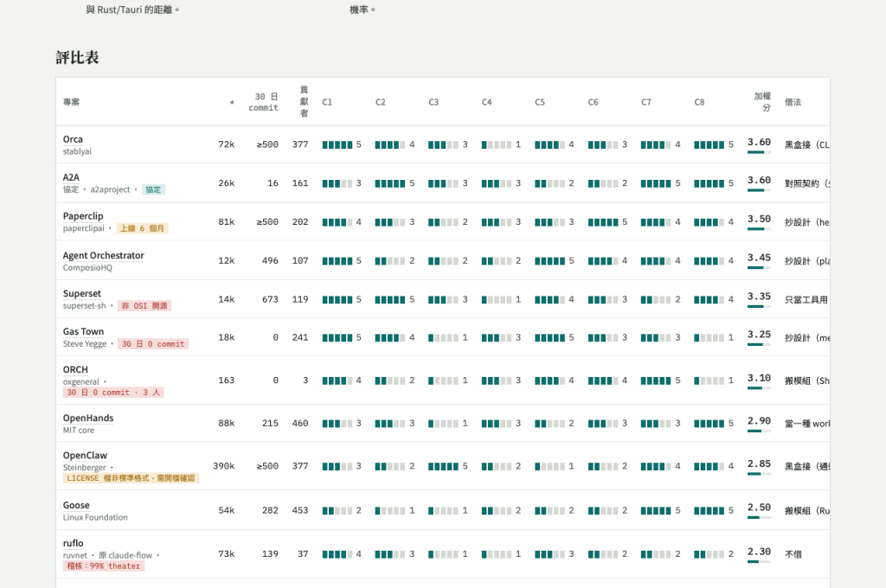Click the OpenHands project name
The image size is (886, 588).
click(88, 418)
